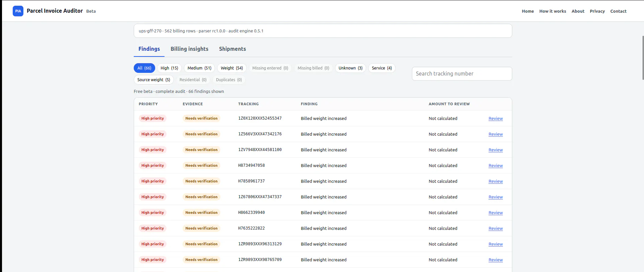This screenshot has height=272, width=644.
Task: Click the PIA logo icon
Action: click(18, 11)
